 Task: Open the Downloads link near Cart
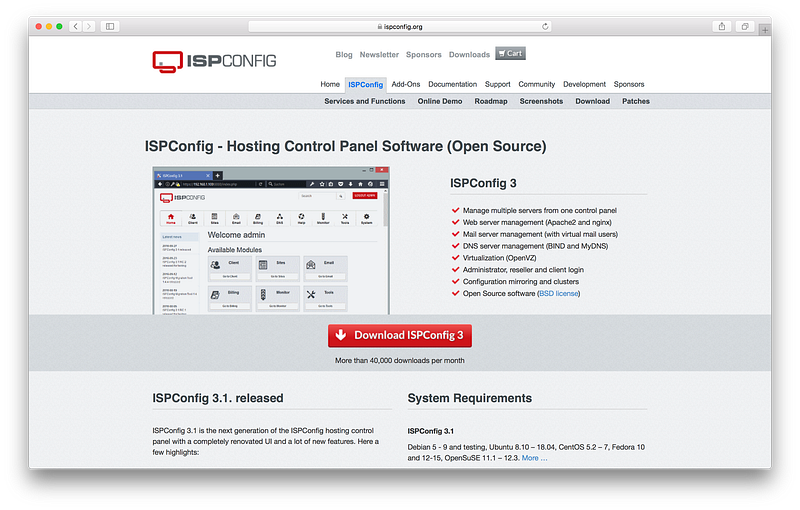(469, 55)
